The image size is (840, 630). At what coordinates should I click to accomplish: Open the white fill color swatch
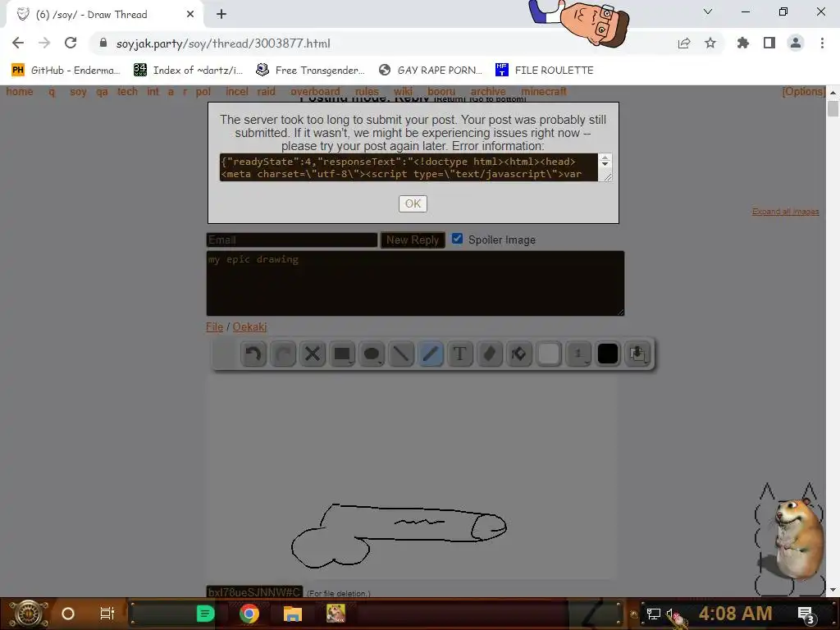point(549,354)
